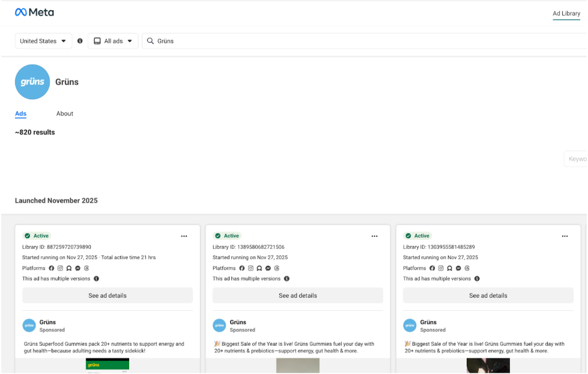Switch to the About tab
The height and width of the screenshot is (374, 588).
click(x=65, y=114)
